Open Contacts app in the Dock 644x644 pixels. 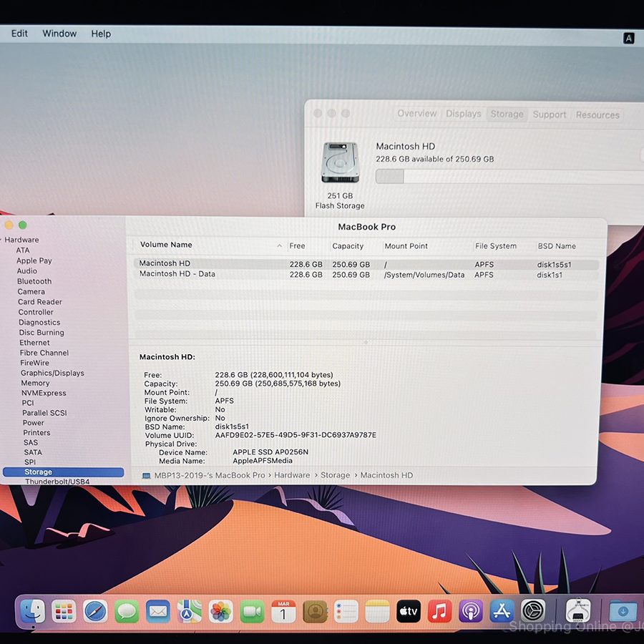(315, 612)
